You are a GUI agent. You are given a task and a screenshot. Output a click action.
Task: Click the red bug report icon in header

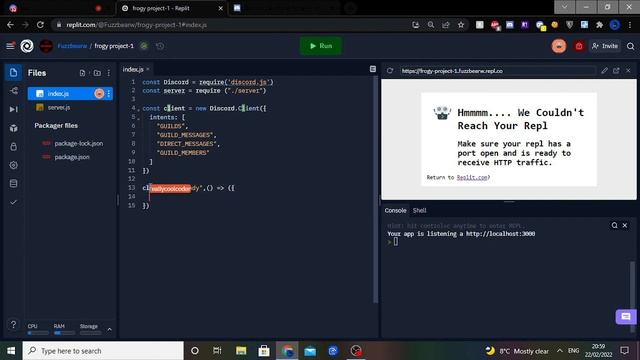[579, 46]
